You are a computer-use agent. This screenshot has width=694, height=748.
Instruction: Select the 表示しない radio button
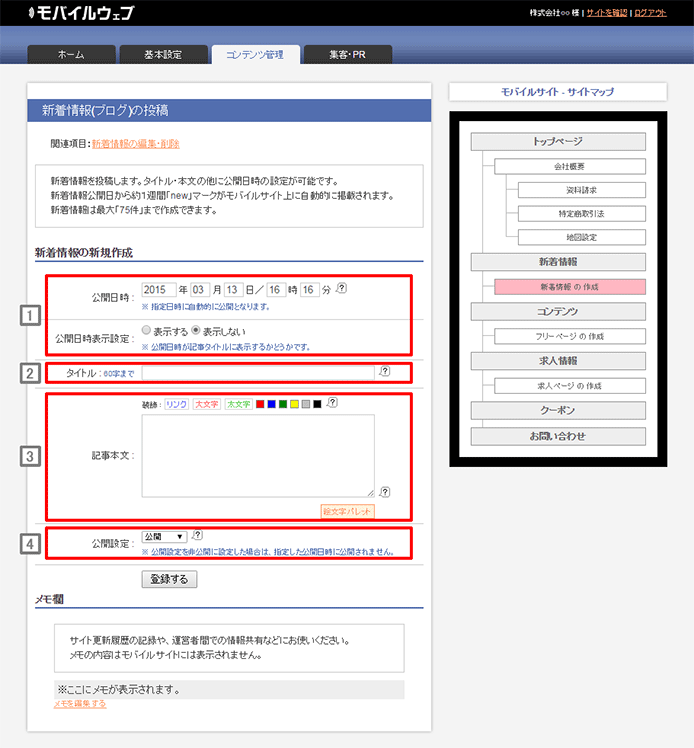197,330
